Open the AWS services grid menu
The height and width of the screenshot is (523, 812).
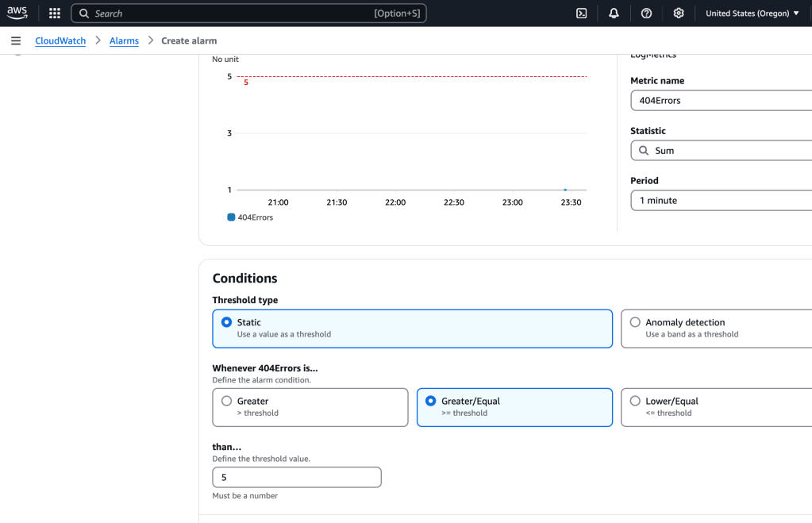click(55, 13)
